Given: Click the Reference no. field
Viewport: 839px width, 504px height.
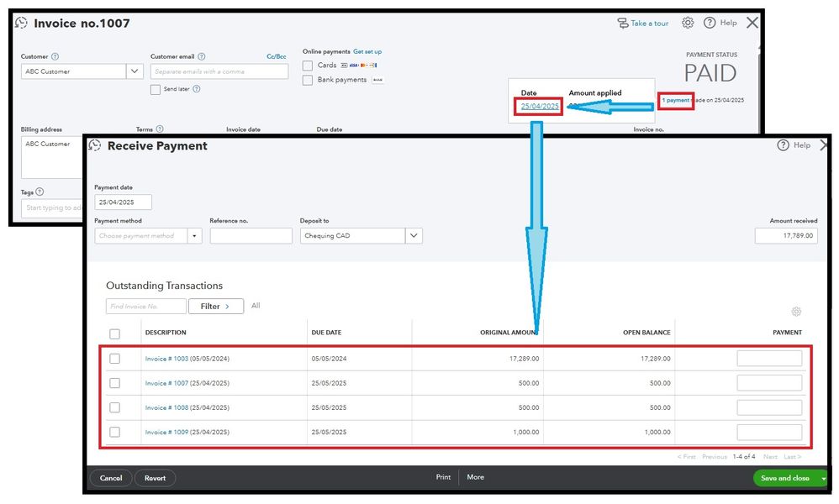Looking at the screenshot, I should (251, 236).
